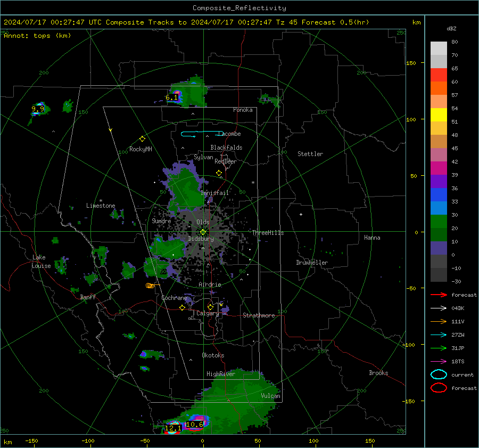Select the orange 57–60 dBZ swatch

[439, 88]
